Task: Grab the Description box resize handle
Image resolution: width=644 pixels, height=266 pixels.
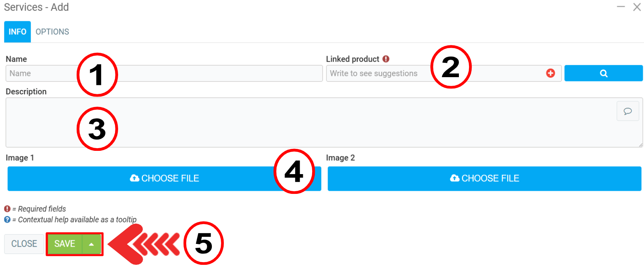Action: click(641, 145)
